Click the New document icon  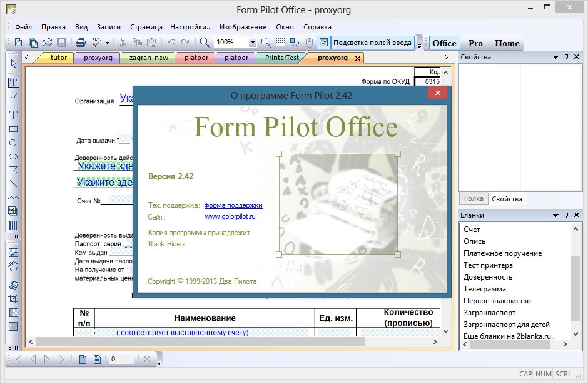(x=18, y=43)
